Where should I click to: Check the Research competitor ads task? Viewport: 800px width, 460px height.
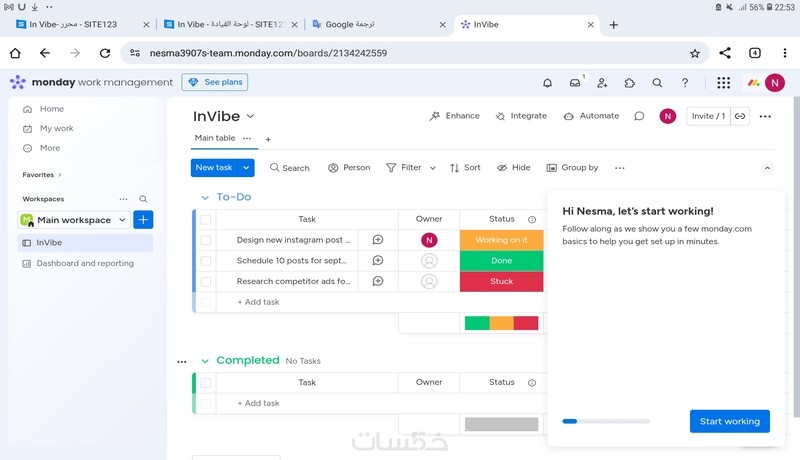click(206, 281)
